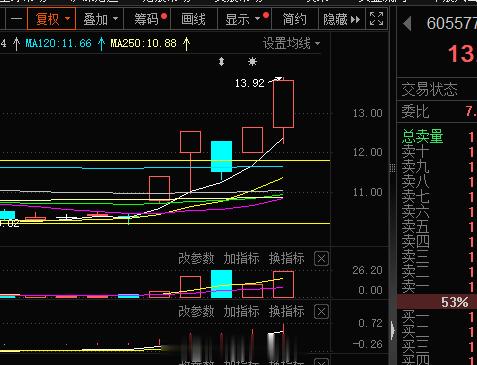
Task: Select the 卖一 order book row
Action: click(x=437, y=287)
